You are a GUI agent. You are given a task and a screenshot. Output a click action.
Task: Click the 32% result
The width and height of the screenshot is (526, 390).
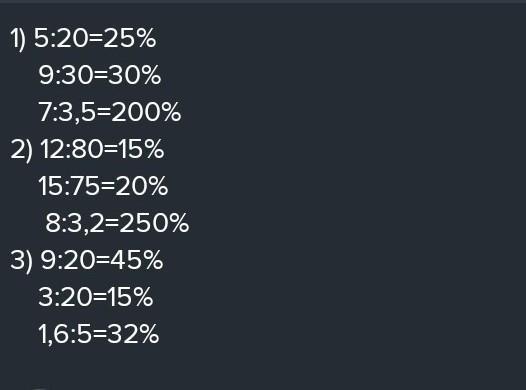tap(133, 334)
